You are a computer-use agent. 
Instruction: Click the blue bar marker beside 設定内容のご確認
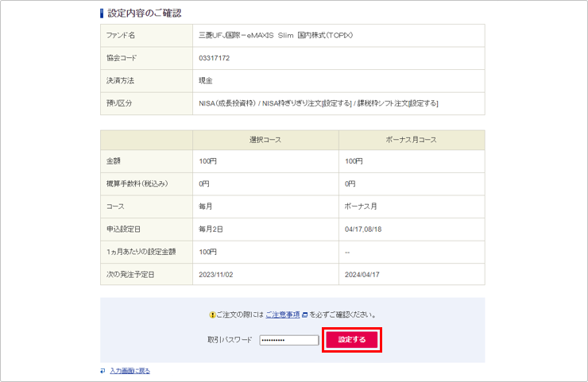[x=102, y=13]
